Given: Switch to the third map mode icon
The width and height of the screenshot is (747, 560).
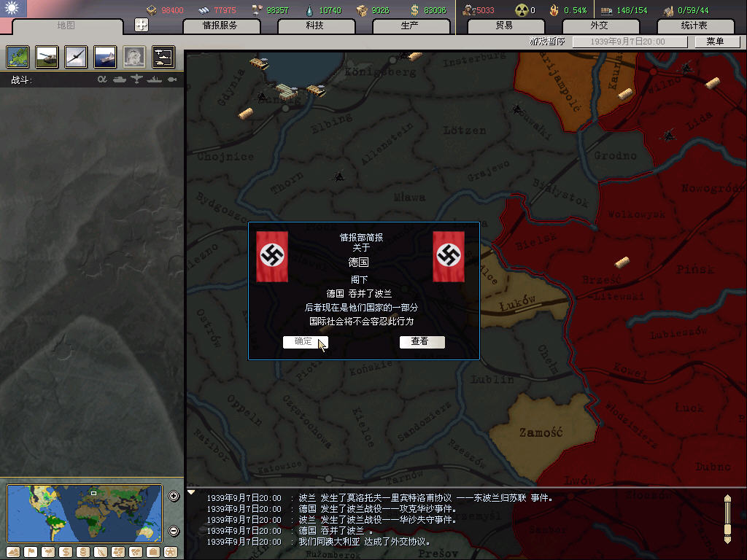Looking at the screenshot, I should click(48, 552).
